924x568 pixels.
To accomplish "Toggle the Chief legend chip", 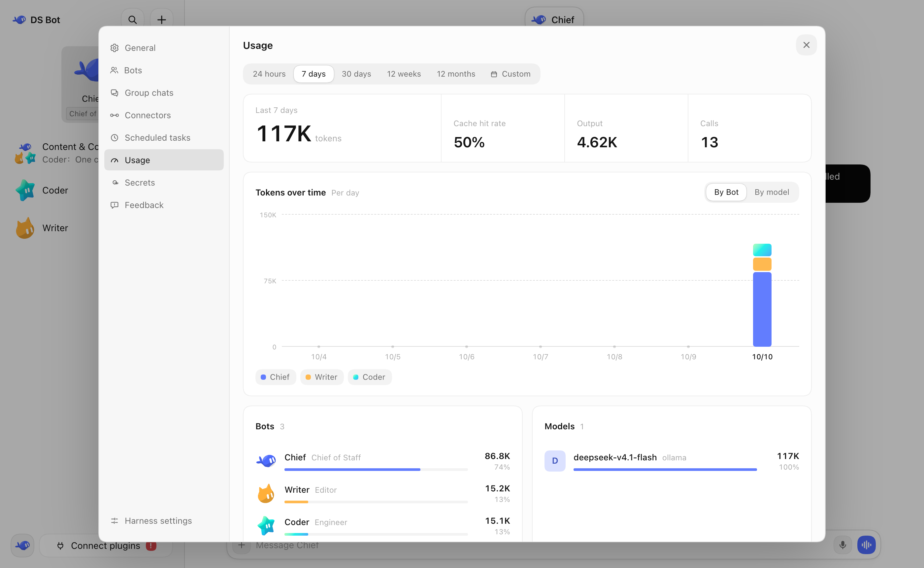I will point(276,377).
